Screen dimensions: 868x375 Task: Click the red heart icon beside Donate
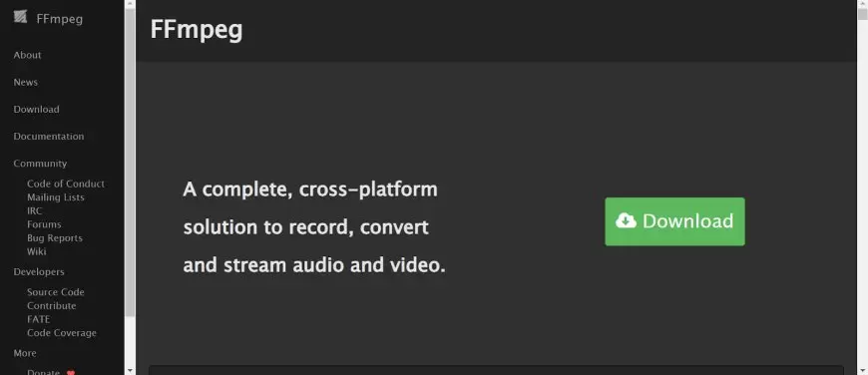[x=70, y=373]
